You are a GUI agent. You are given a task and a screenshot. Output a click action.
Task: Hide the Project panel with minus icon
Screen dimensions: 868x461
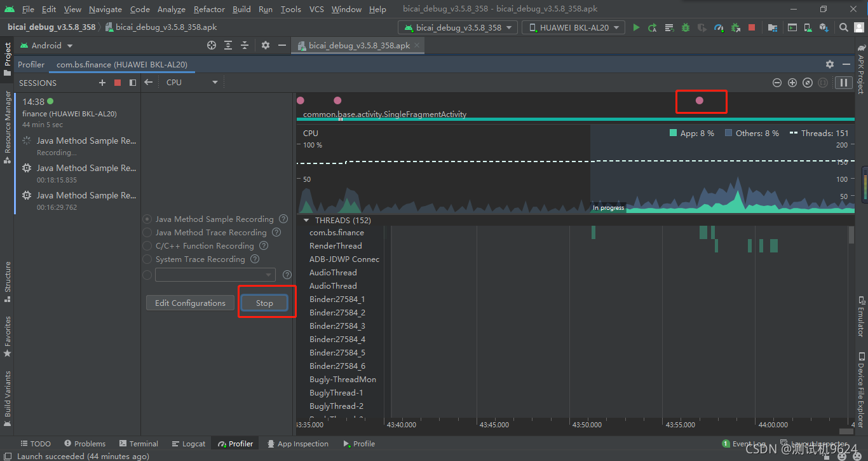282,45
